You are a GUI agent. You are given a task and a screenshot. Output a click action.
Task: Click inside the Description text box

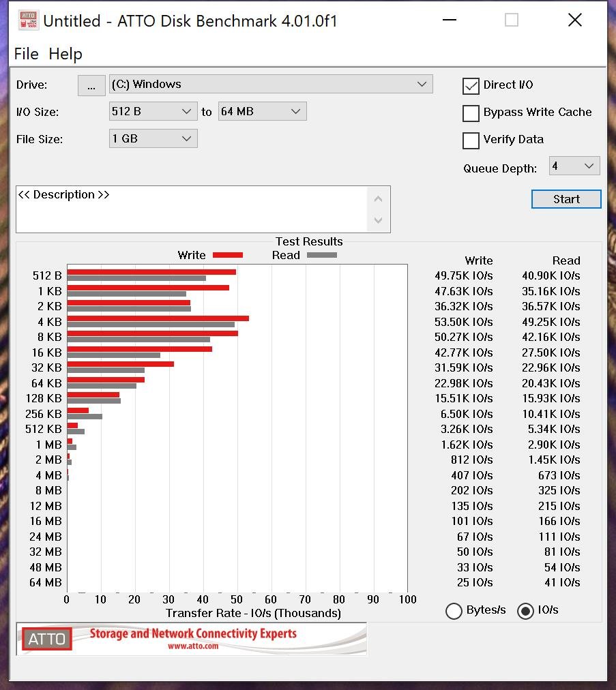[x=192, y=209]
